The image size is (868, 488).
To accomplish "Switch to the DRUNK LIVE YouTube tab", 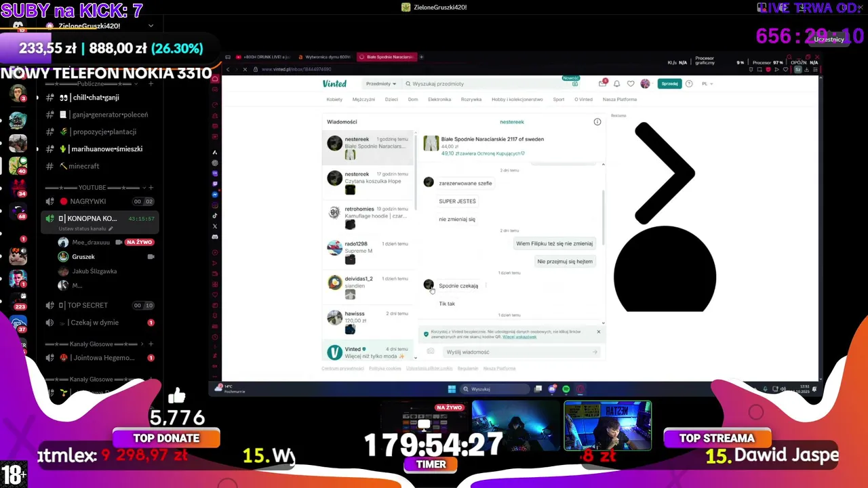I will [x=263, y=57].
